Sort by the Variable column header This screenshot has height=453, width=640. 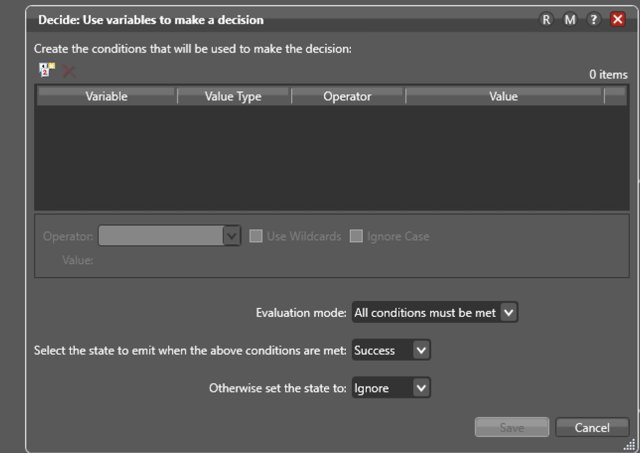[x=107, y=96]
